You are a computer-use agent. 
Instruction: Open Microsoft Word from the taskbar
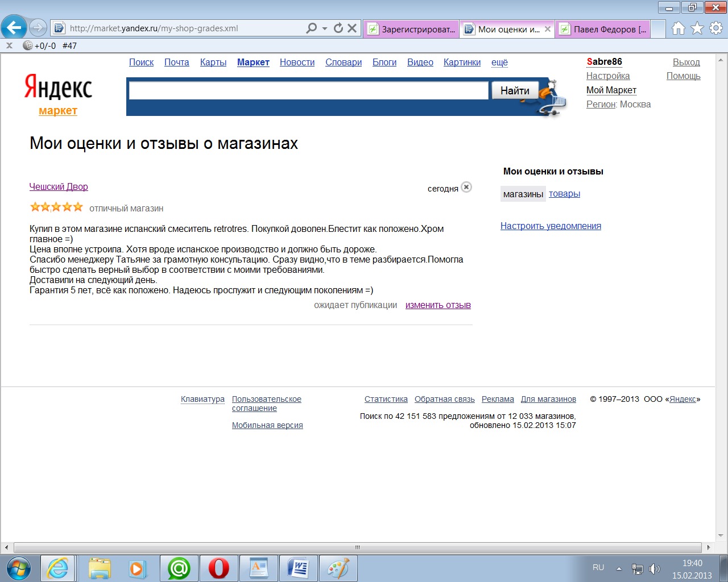click(298, 568)
